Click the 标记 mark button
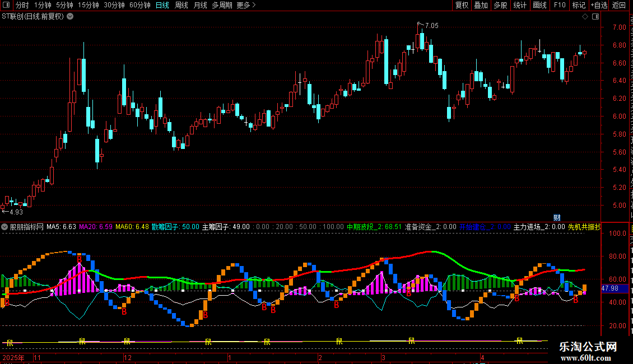The image size is (633, 364). tap(579, 5)
